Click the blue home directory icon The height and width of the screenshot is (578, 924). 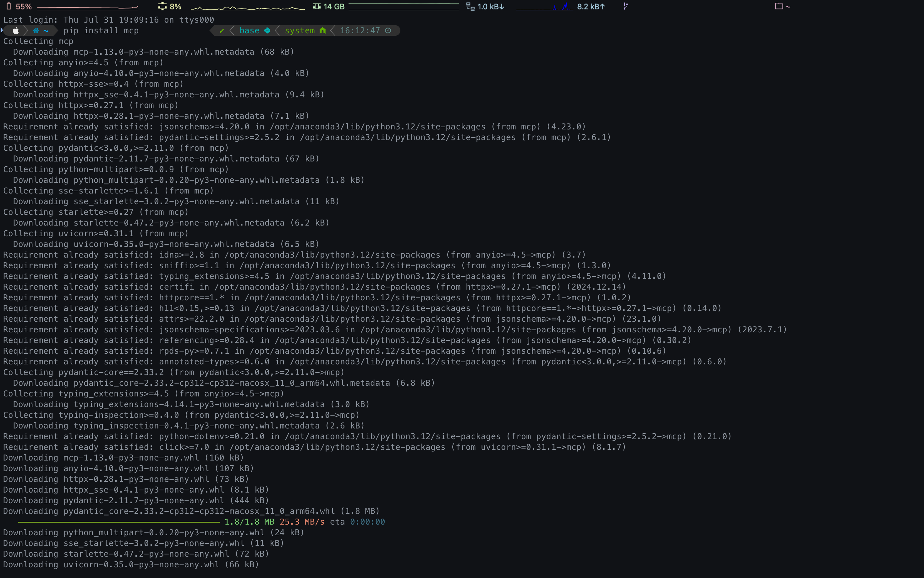tap(36, 30)
